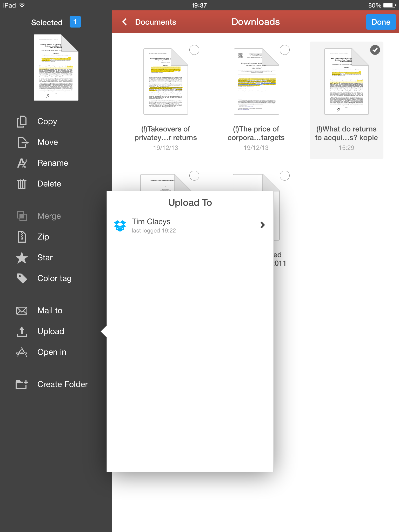The height and width of the screenshot is (532, 399).
Task: Open the Mail to envelope icon
Action: pos(22,311)
